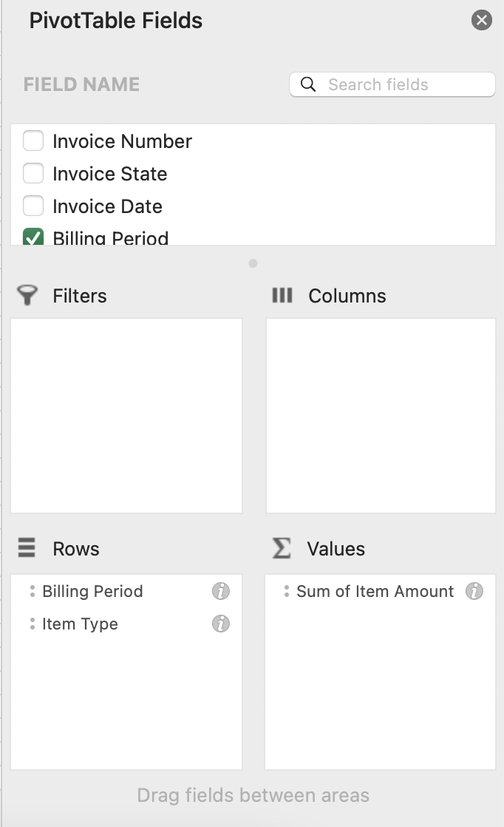Tick the Invoice Date field checkbox
Screen dimensions: 504x827
33,206
